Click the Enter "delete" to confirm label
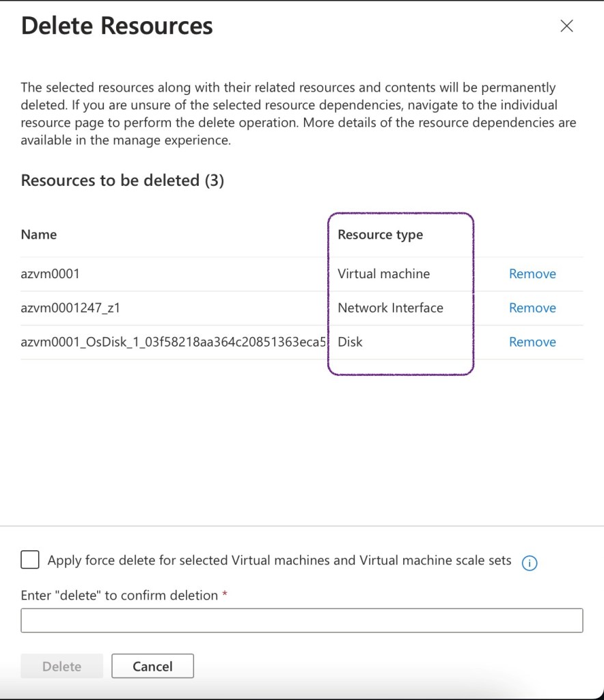Image resolution: width=604 pixels, height=700 pixels. [x=120, y=595]
